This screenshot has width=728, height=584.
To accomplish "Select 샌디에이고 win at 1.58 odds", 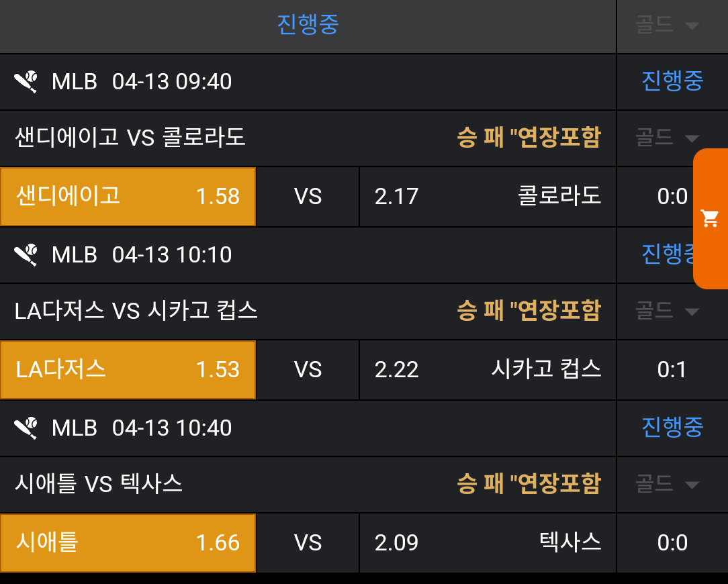I will pyautogui.click(x=128, y=197).
